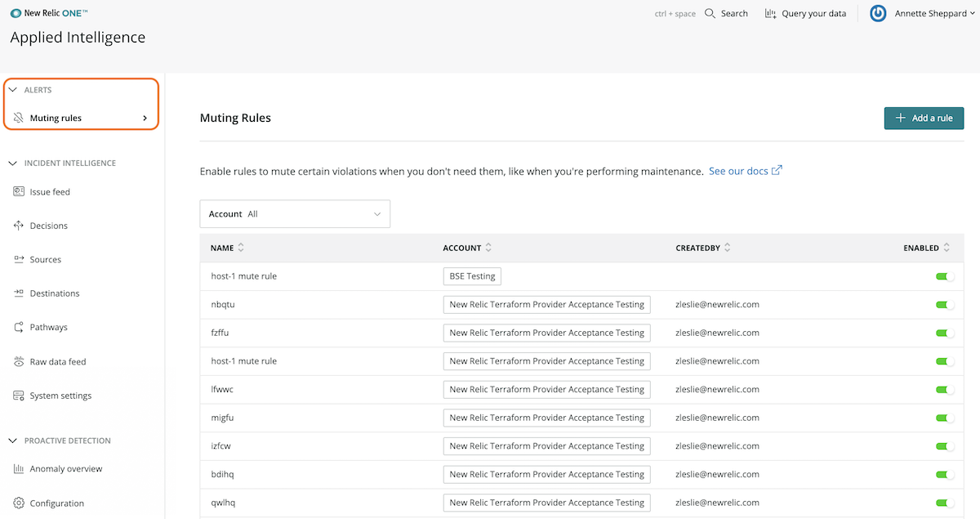Click the Sources sidebar icon
This screenshot has width=980, height=519.
[x=19, y=259]
